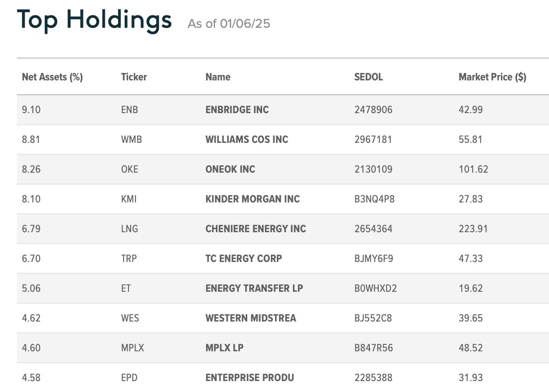Sort by Net Assets (%) column header

pos(52,77)
